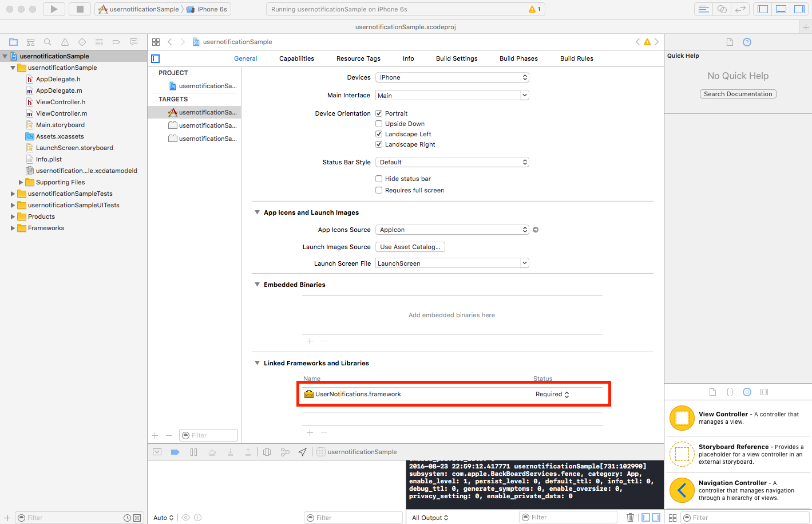This screenshot has width=812, height=524.
Task: Toggle the debug area pane icon
Action: [x=781, y=9]
